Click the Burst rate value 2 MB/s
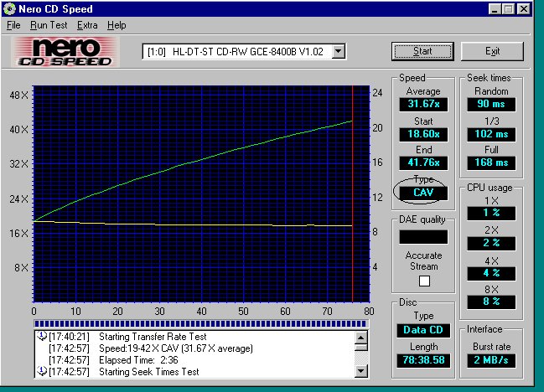 pyautogui.click(x=491, y=360)
